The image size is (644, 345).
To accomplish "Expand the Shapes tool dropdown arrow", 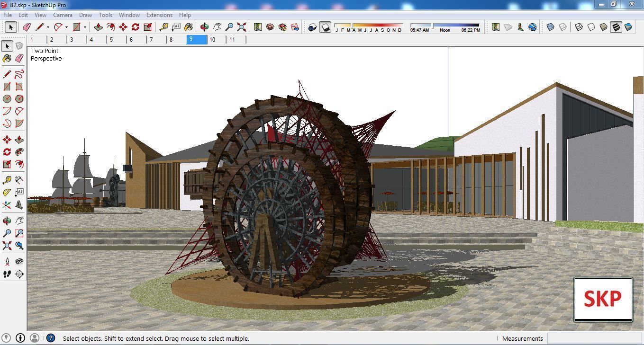I will pyautogui.click(x=85, y=27).
